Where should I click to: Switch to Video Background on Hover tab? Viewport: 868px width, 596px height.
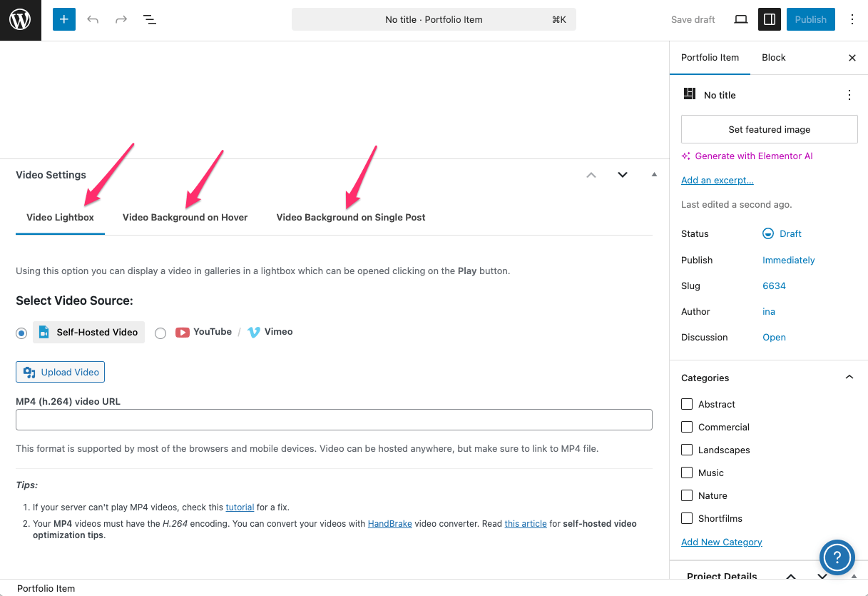(x=185, y=217)
